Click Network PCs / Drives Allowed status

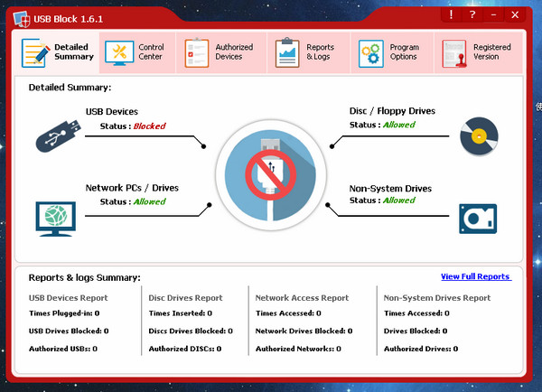click(149, 201)
